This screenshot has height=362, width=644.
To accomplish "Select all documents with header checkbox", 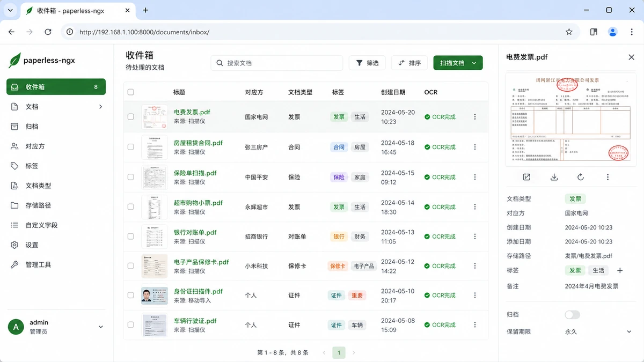I will [131, 92].
